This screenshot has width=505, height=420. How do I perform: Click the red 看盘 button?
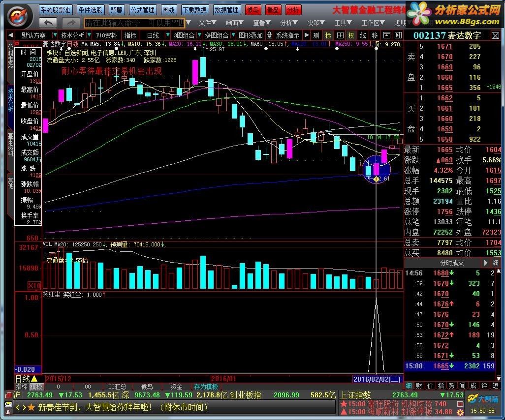(273, 10)
